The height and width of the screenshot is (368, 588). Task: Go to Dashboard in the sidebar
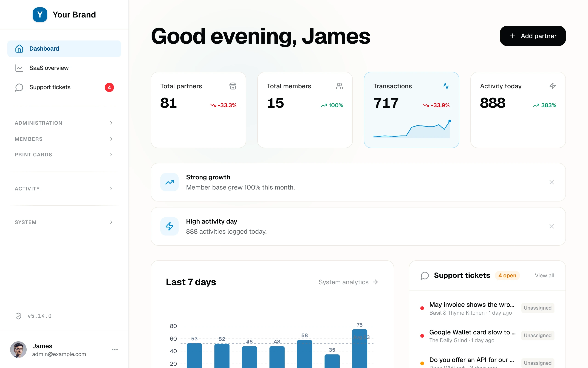[x=64, y=49]
